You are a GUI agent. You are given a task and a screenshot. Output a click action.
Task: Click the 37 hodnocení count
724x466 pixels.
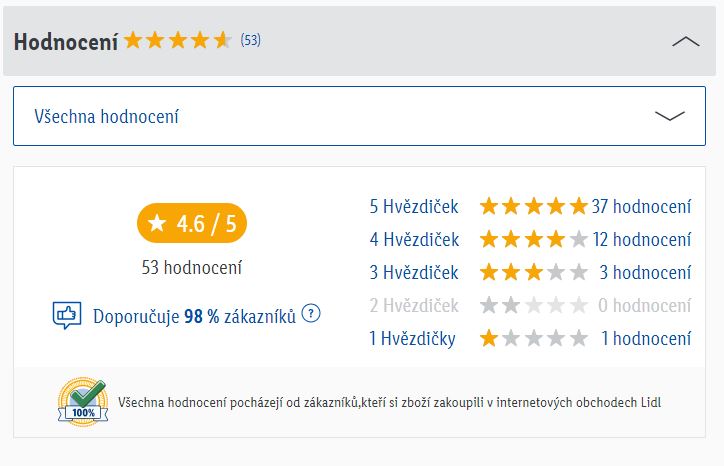tap(641, 207)
